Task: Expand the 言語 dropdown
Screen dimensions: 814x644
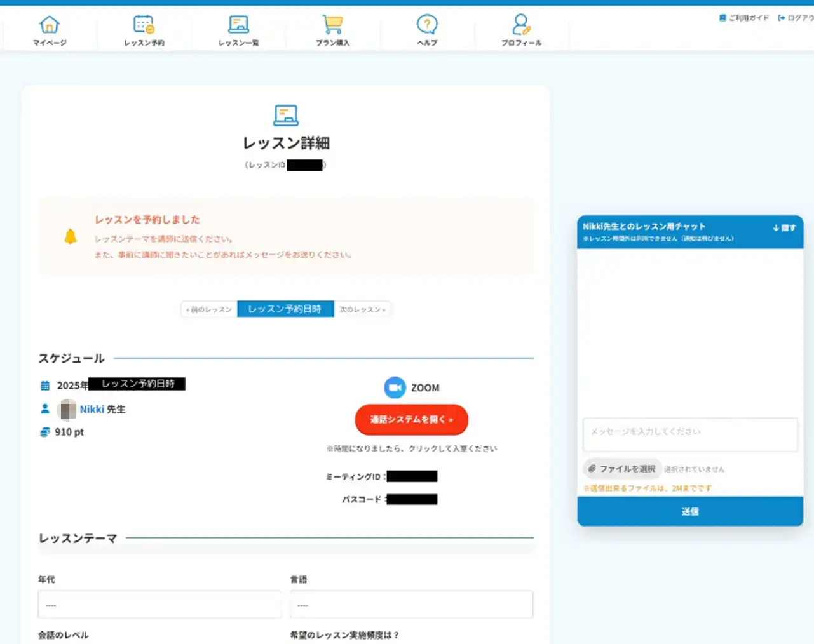Action: (x=411, y=605)
